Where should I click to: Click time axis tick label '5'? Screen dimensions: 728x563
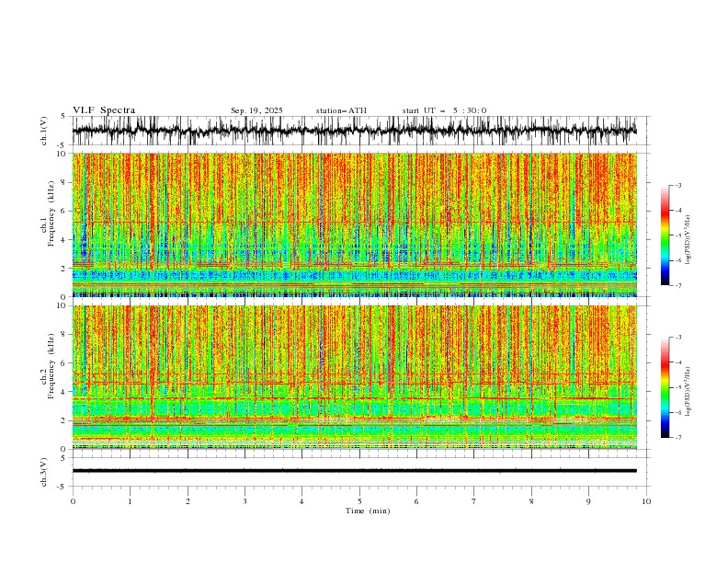[x=359, y=501]
